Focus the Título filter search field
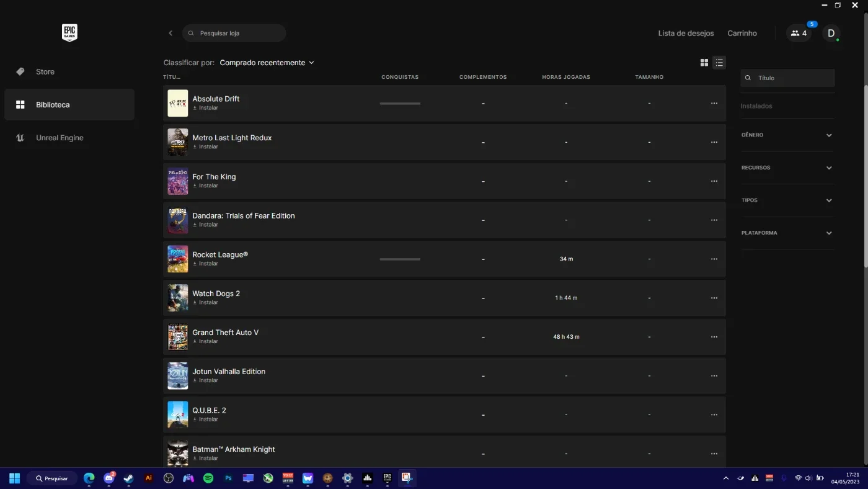 pos(787,78)
